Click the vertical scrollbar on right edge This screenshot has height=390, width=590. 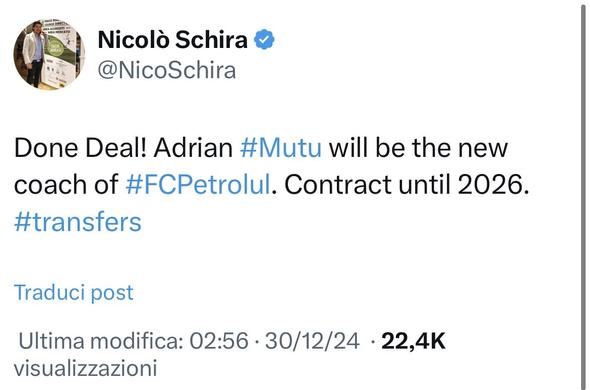[582, 196]
